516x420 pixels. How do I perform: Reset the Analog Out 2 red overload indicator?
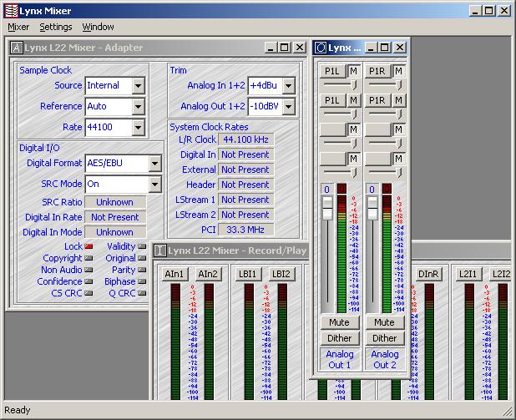[387, 189]
